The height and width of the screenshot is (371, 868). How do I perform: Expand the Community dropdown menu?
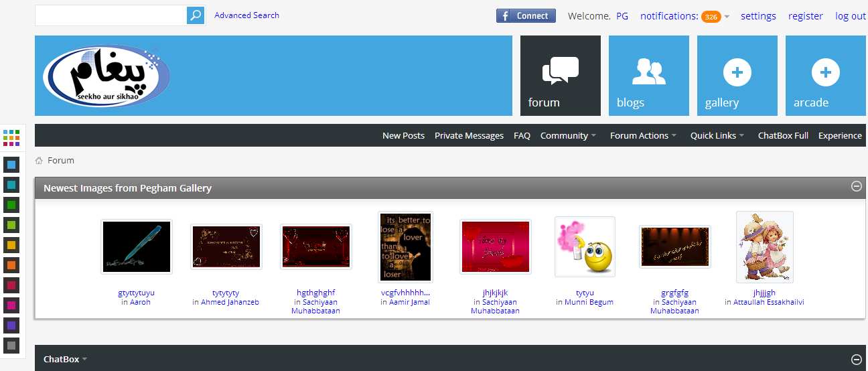click(x=568, y=135)
